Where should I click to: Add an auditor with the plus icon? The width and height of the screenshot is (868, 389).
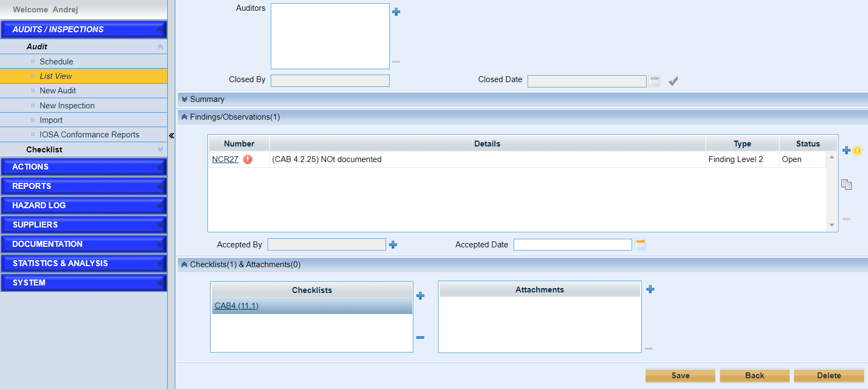coord(396,12)
